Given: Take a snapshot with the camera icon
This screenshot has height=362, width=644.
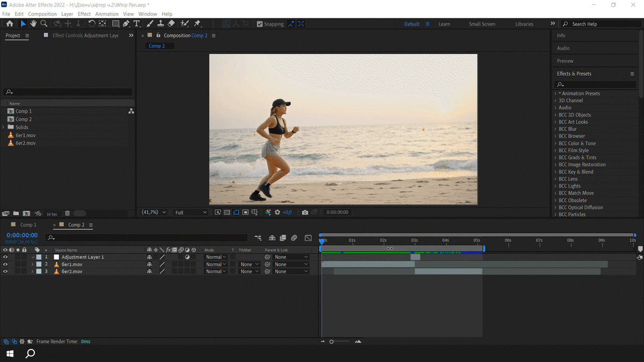Looking at the screenshot, I should tap(305, 212).
